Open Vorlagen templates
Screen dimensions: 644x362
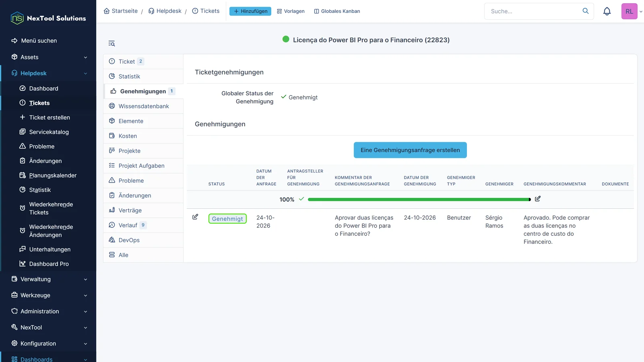click(291, 11)
